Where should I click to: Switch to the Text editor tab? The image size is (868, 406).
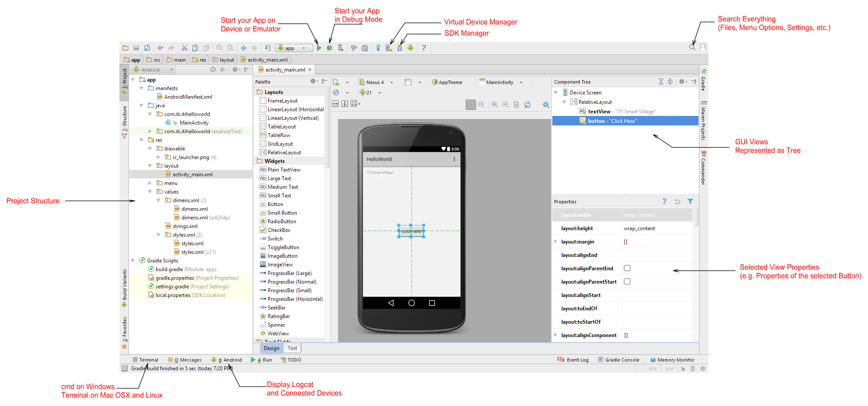click(x=292, y=348)
